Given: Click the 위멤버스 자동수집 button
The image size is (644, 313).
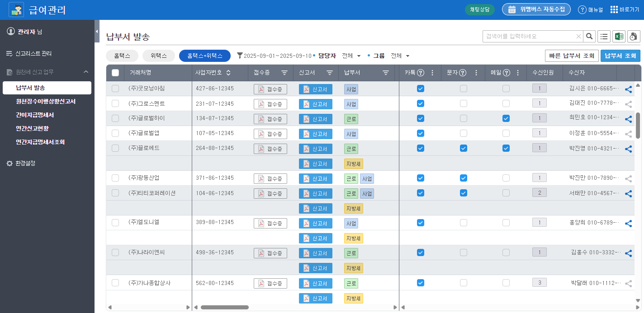Looking at the screenshot, I should 536,9.
